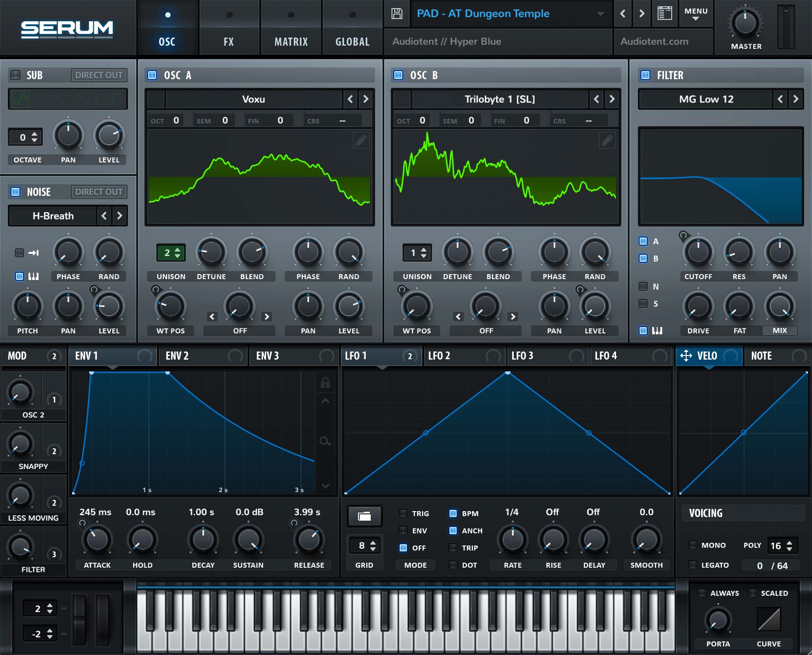Open the preset browser list icon
This screenshot has width=812, height=655.
664,14
